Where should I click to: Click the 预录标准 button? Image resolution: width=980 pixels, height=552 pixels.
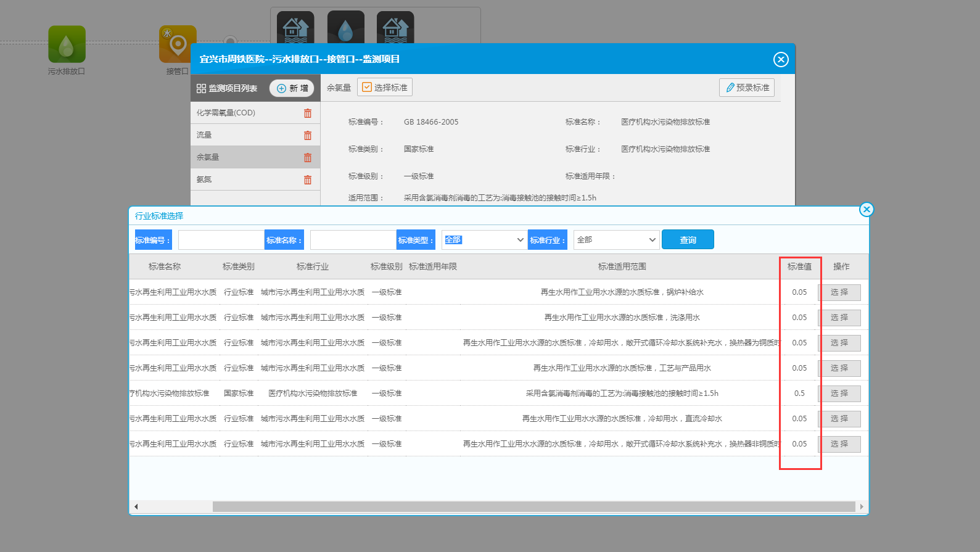[747, 88]
